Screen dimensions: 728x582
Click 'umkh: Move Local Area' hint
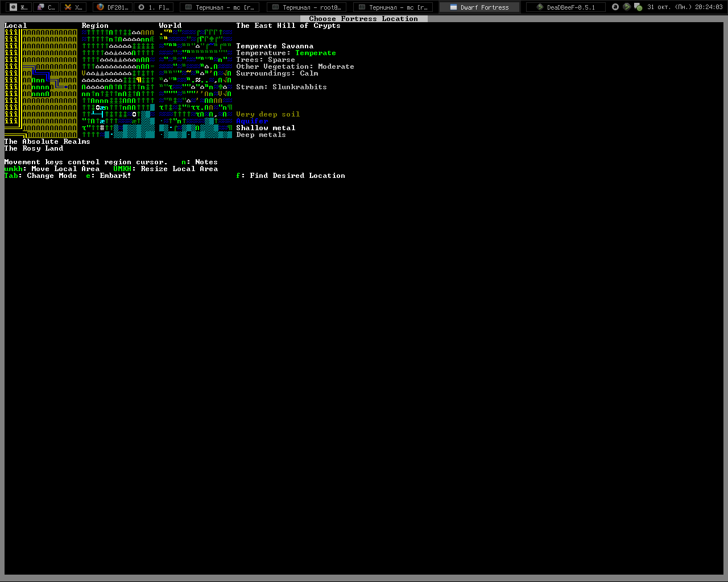pos(52,169)
